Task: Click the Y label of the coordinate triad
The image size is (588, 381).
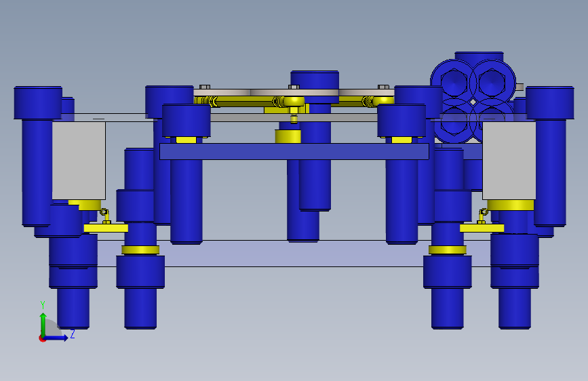Action: [x=43, y=305]
